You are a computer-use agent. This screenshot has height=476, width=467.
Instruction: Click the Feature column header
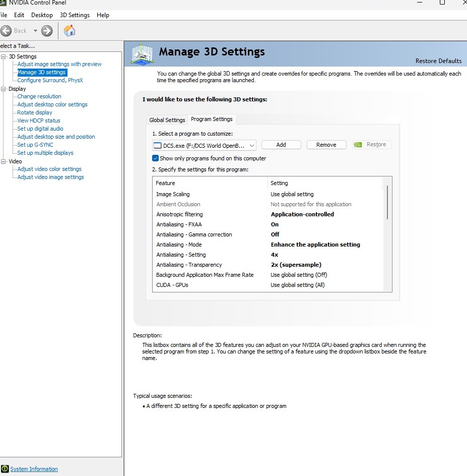(x=210, y=183)
